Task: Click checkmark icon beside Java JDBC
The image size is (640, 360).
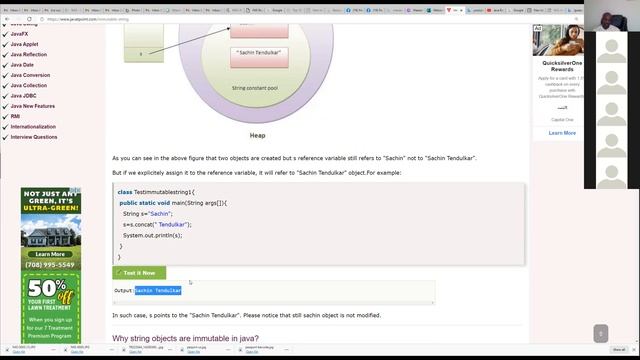Action: tap(5, 96)
